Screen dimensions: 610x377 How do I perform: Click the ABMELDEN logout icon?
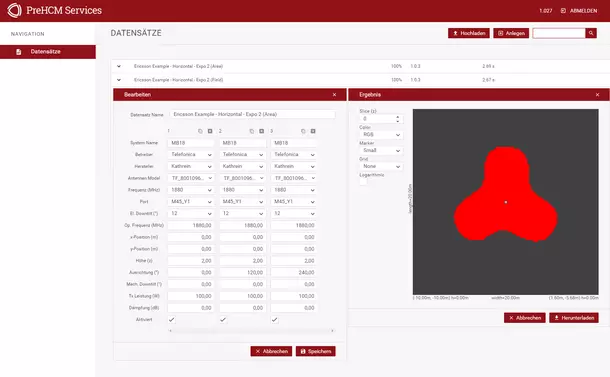point(563,11)
